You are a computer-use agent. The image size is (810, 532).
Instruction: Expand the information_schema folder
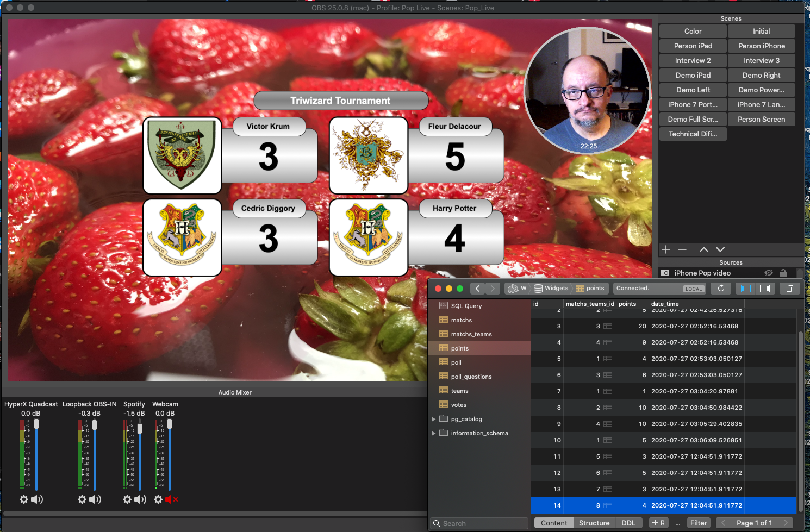[x=433, y=433]
